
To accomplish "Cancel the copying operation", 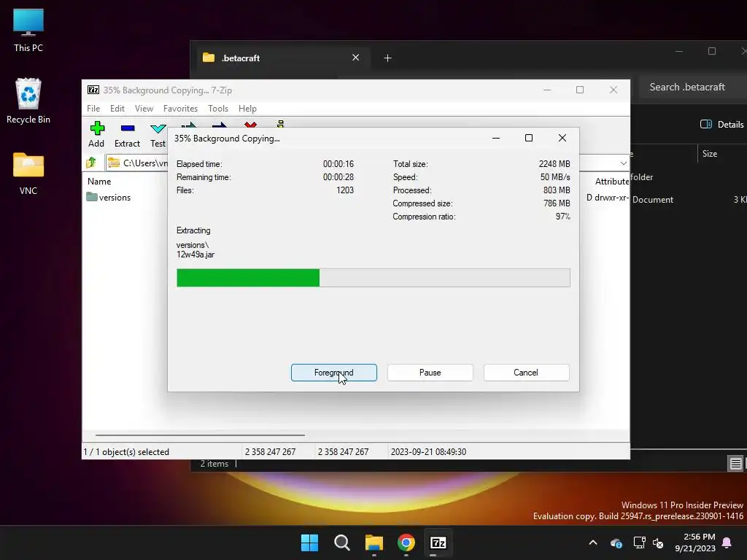I will (526, 373).
